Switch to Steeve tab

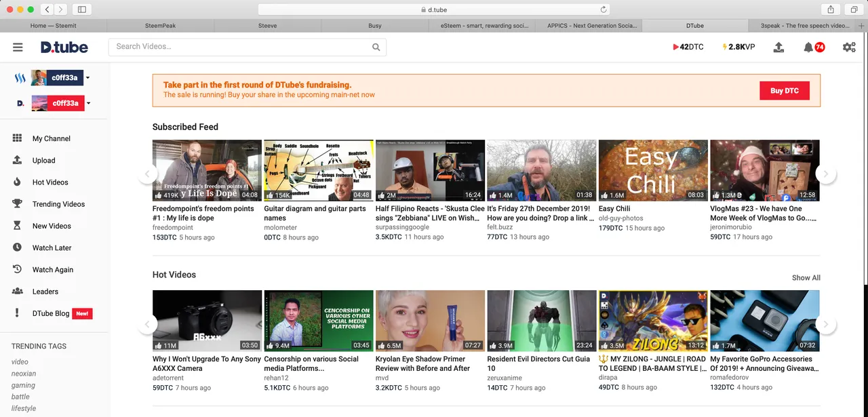tap(268, 26)
